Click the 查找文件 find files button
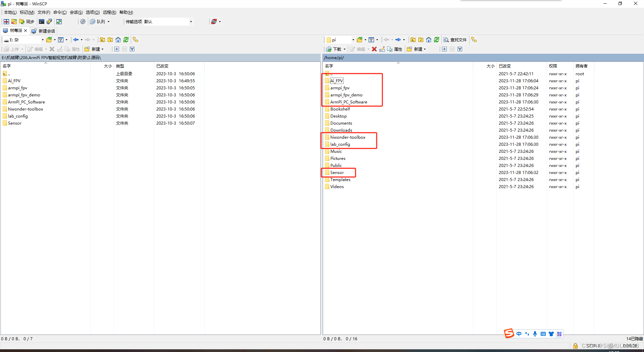The width and height of the screenshot is (644, 352). (x=455, y=40)
